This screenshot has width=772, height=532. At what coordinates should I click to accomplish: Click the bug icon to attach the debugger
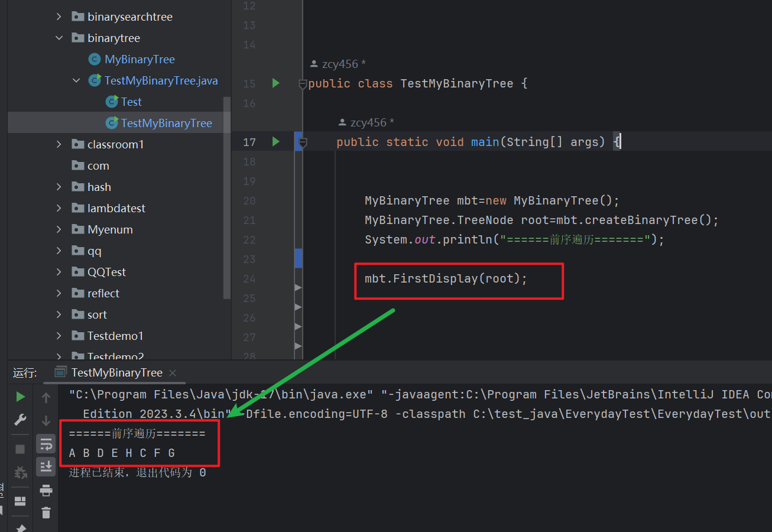20,472
